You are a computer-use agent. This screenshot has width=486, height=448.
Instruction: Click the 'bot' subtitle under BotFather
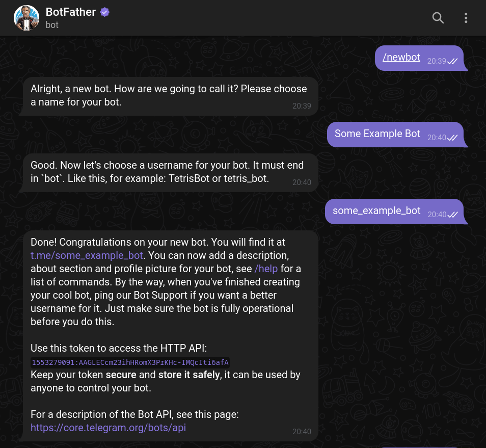tap(51, 24)
